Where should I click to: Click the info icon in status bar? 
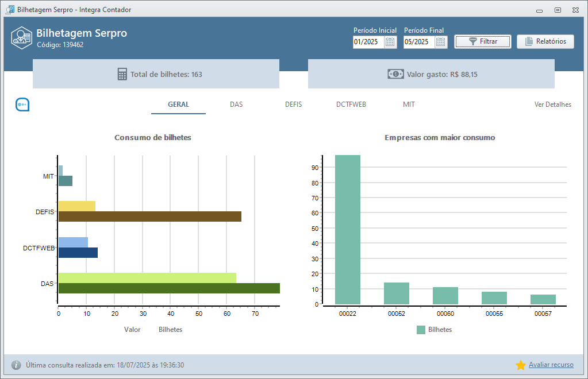16,365
